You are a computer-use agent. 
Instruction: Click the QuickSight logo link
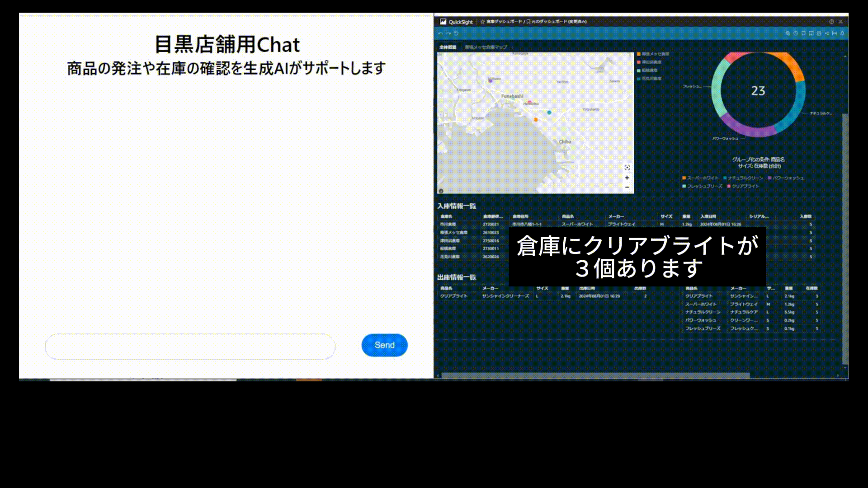456,22
